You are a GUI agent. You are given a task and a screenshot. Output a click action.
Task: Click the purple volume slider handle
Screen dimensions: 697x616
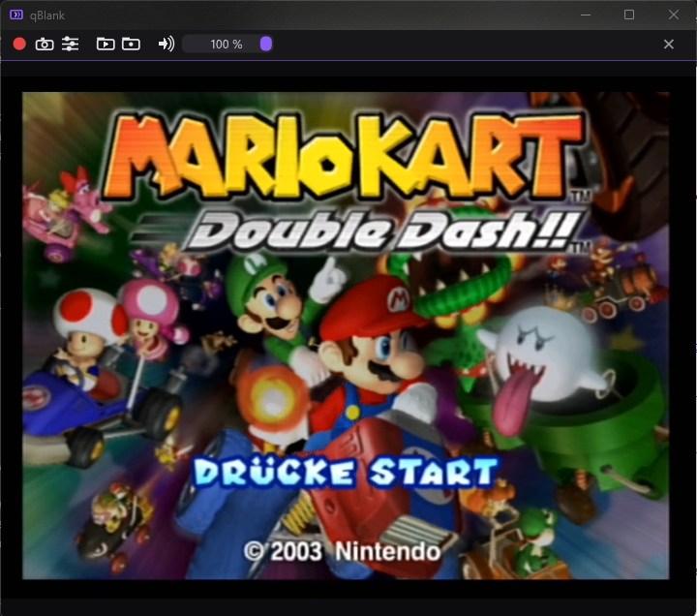coord(266,44)
